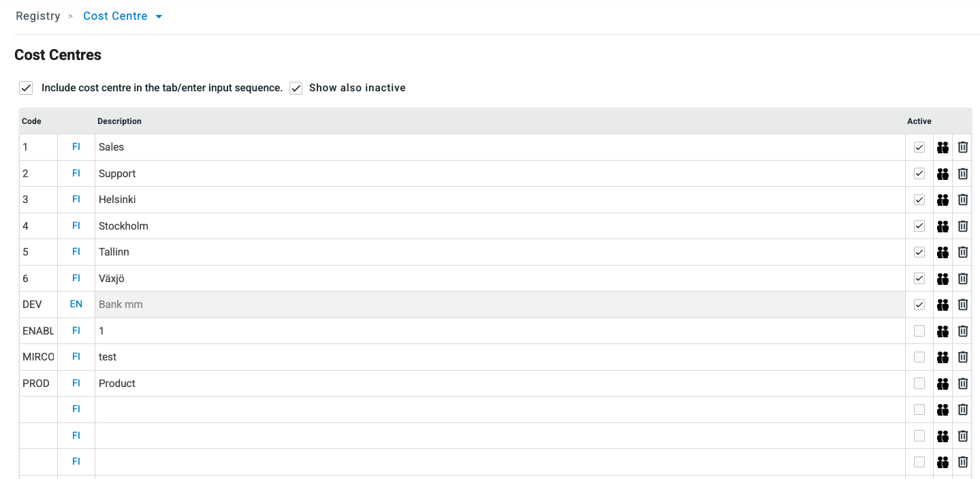Delete the PROD cost centre
Viewport: 980px width, 479px height.
coord(963,384)
